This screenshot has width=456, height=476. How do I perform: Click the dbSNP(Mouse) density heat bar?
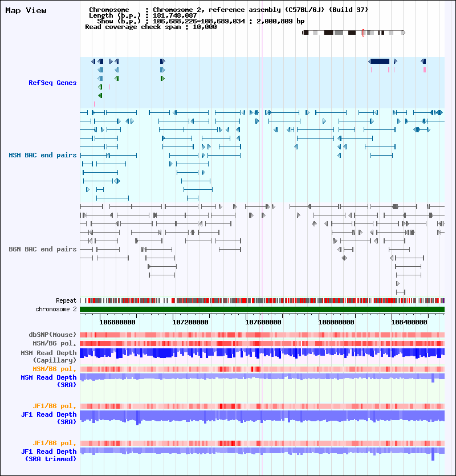coord(262,335)
